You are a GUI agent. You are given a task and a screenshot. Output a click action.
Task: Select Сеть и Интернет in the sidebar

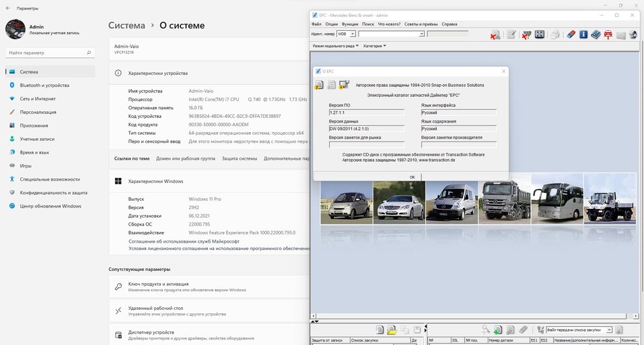(50, 98)
